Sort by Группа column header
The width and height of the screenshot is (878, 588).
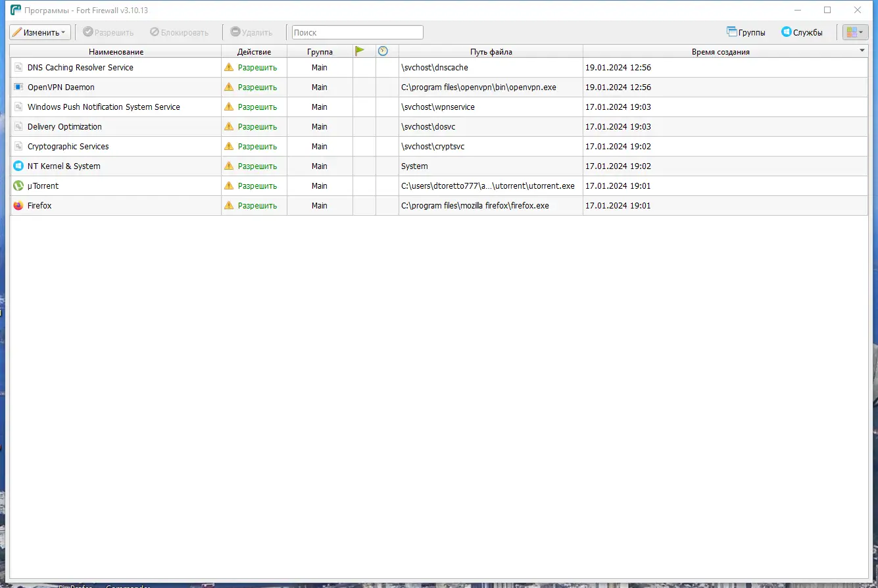point(320,51)
